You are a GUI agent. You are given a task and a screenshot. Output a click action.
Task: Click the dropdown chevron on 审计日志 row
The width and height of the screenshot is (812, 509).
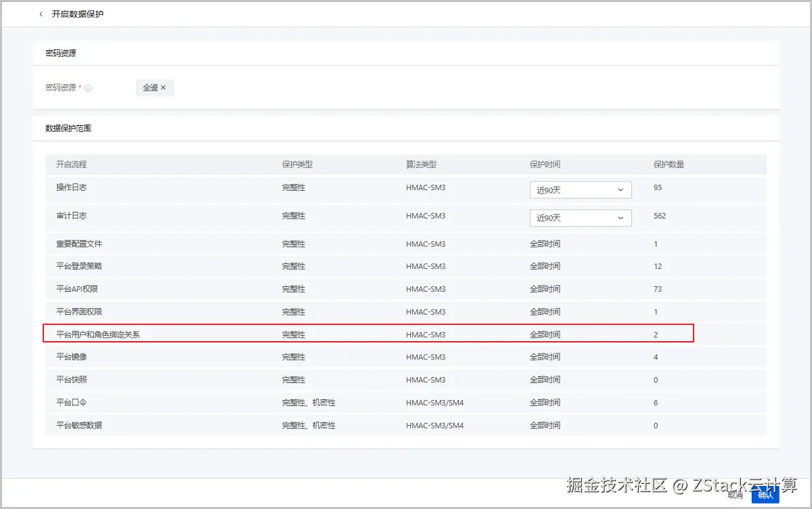[621, 218]
